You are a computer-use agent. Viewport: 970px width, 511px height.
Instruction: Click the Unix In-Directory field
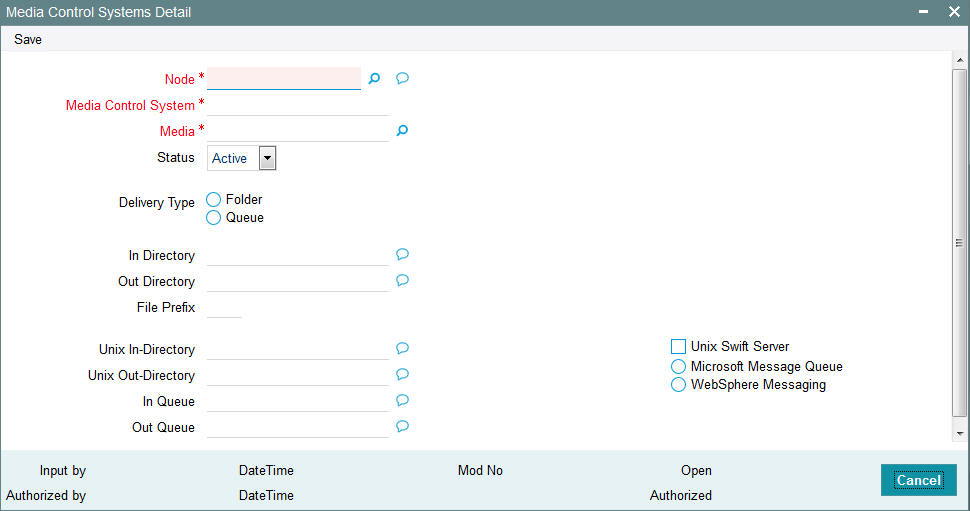(x=298, y=349)
